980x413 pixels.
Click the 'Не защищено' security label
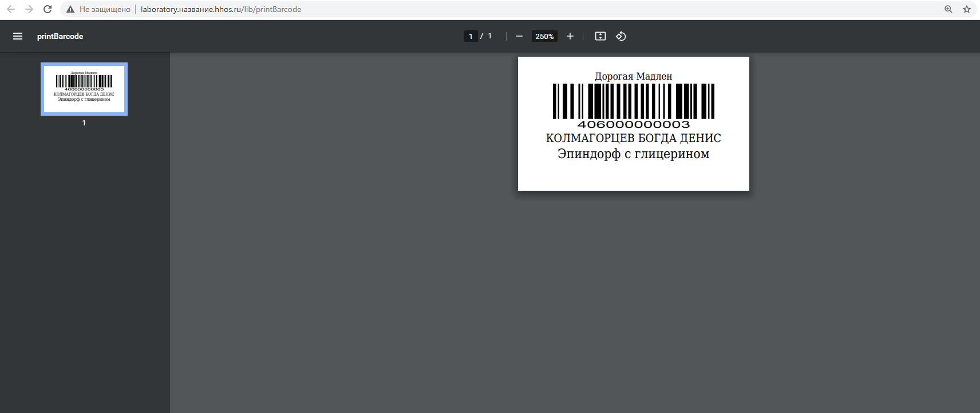pos(105,9)
